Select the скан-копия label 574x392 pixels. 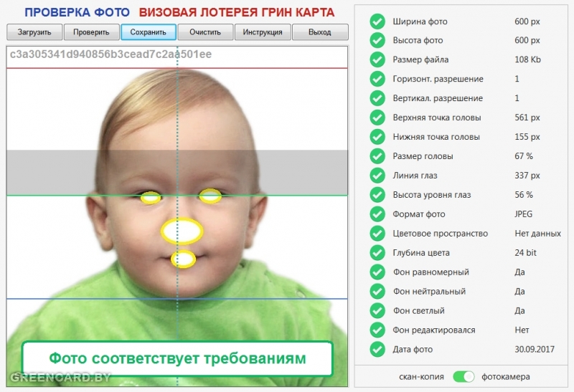pyautogui.click(x=421, y=376)
